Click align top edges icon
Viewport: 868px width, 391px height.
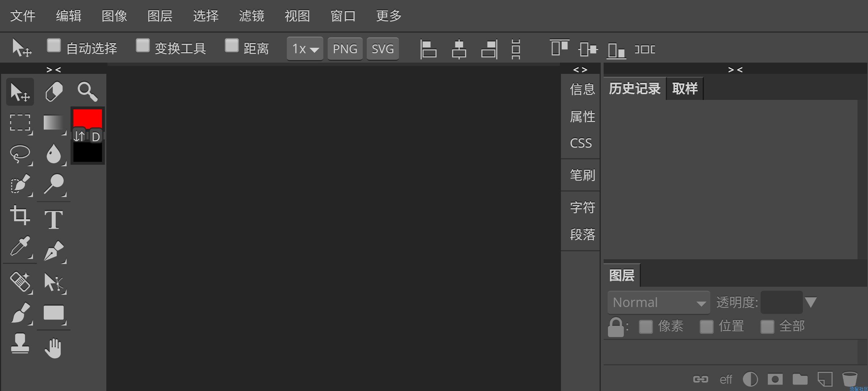coord(559,48)
